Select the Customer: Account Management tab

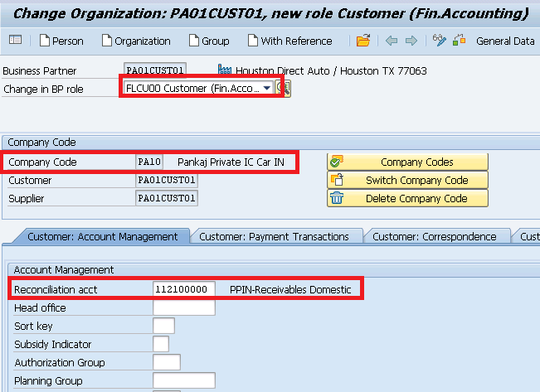click(x=102, y=237)
